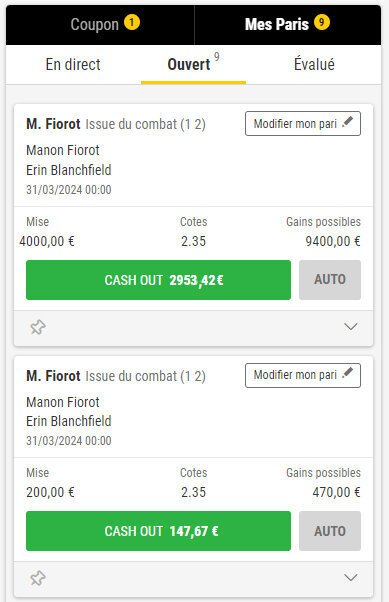Screen dimensions: 389x602
Task: Click pencil icon on second Modifier mon pari
Action: (x=348, y=373)
